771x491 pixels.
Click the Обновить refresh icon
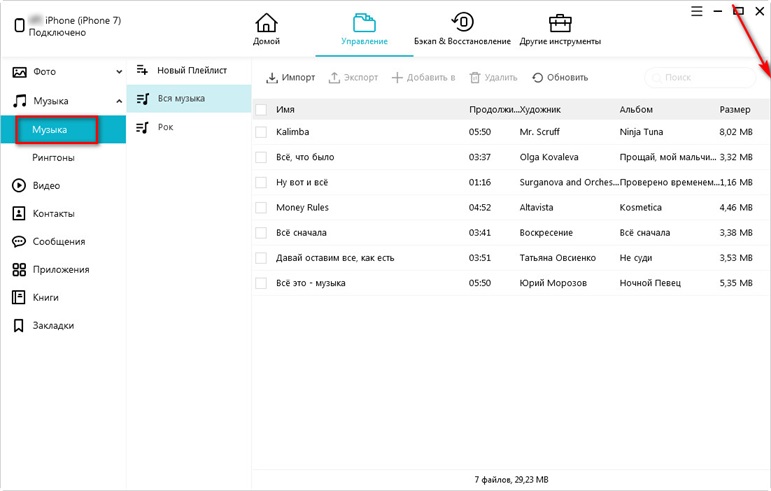(x=537, y=78)
